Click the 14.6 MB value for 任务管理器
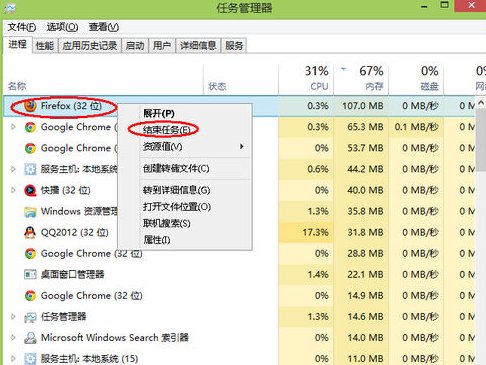 pyautogui.click(x=365, y=317)
